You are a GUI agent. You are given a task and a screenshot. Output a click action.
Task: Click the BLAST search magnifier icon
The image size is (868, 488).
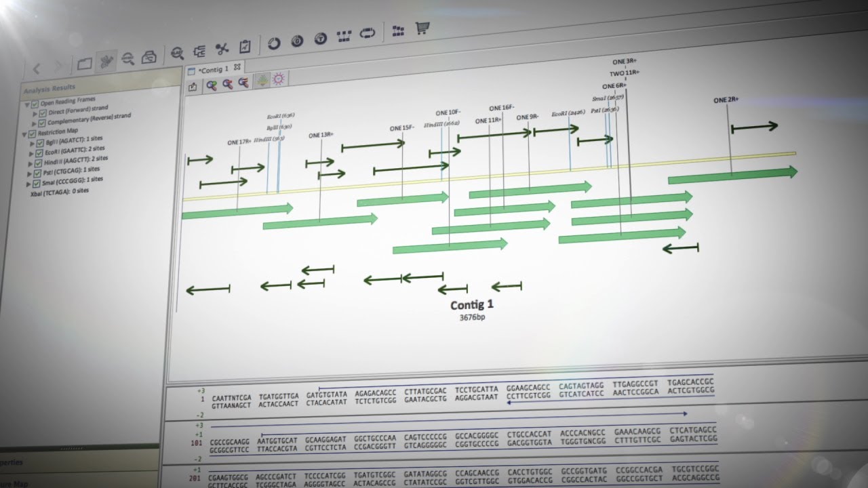point(178,53)
